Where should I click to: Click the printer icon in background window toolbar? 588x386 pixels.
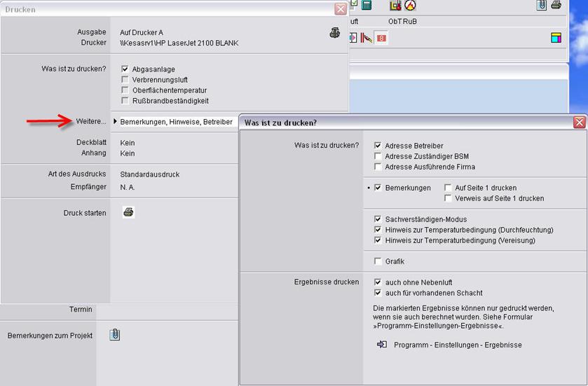(x=556, y=5)
